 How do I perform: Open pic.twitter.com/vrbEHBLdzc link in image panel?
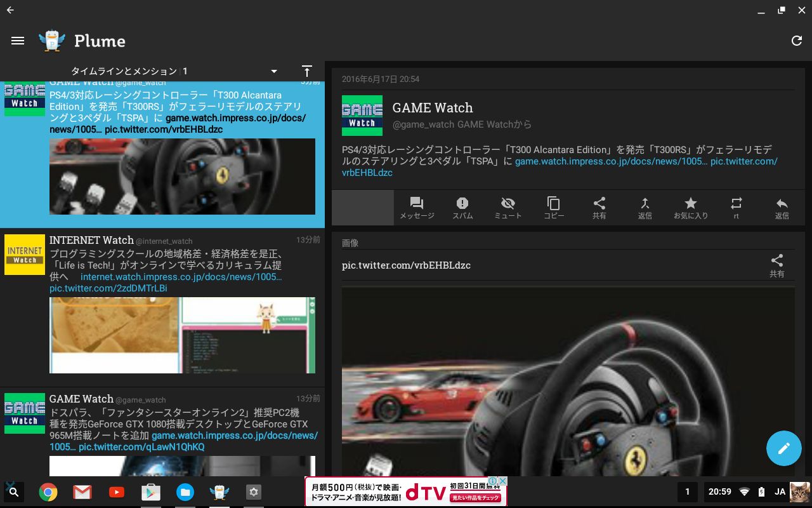[406, 265]
